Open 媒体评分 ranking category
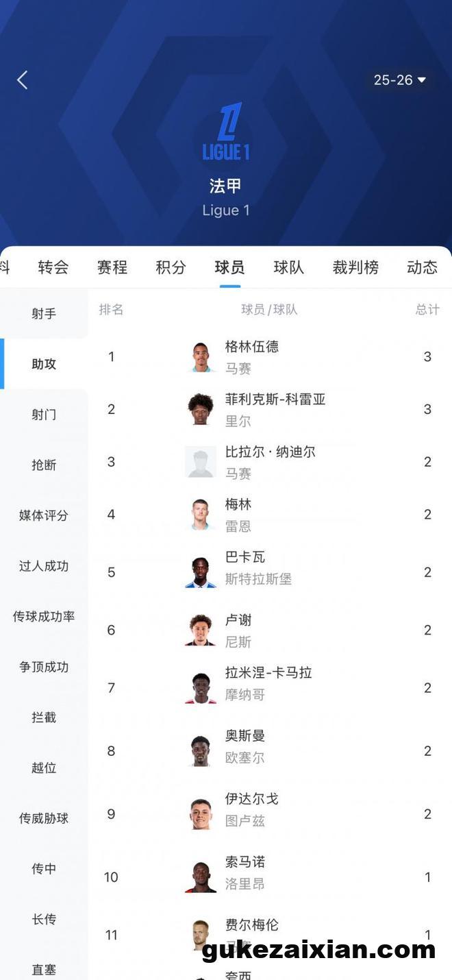The image size is (452, 980). [44, 515]
